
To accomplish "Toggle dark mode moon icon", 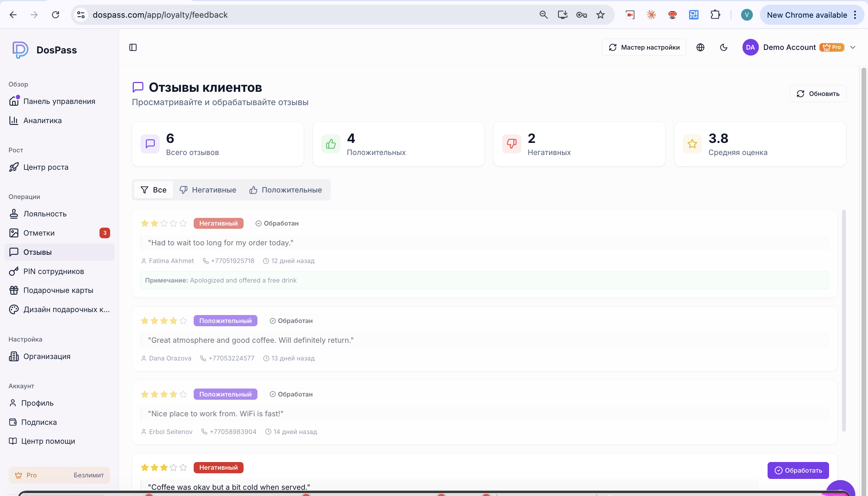I will [724, 47].
